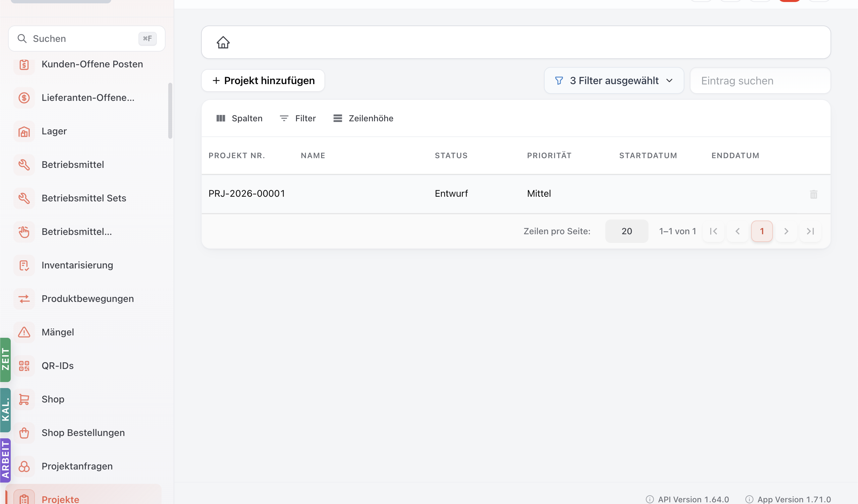The width and height of the screenshot is (858, 504).
Task: Click the sidebar vertical scrollbar
Action: point(170,111)
